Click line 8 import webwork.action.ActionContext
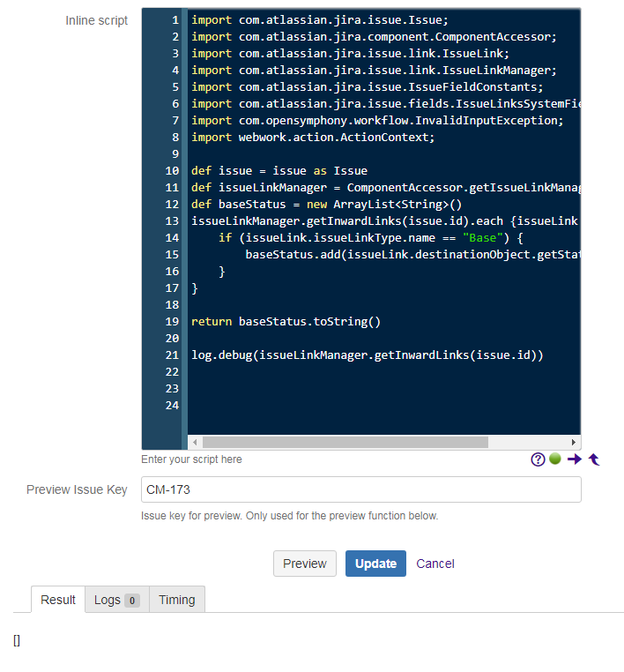This screenshot has width=624, height=672. (313, 138)
